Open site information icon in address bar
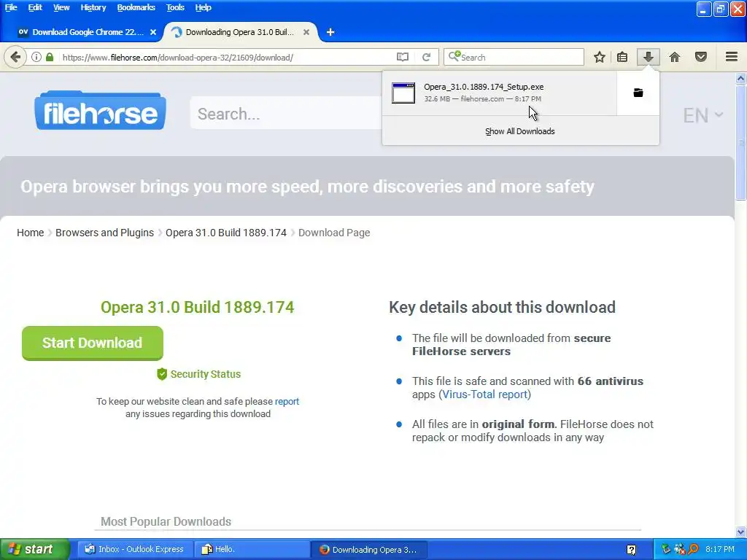Image resolution: width=747 pixels, height=560 pixels. tap(36, 57)
